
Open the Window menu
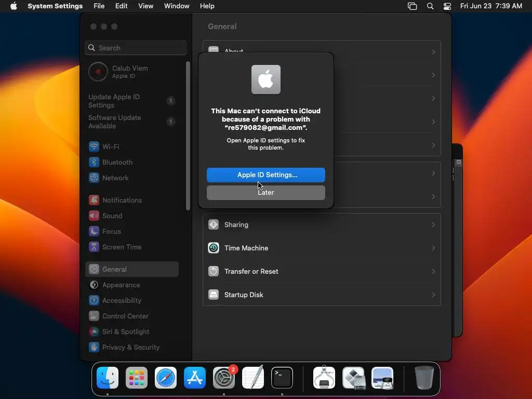[177, 6]
